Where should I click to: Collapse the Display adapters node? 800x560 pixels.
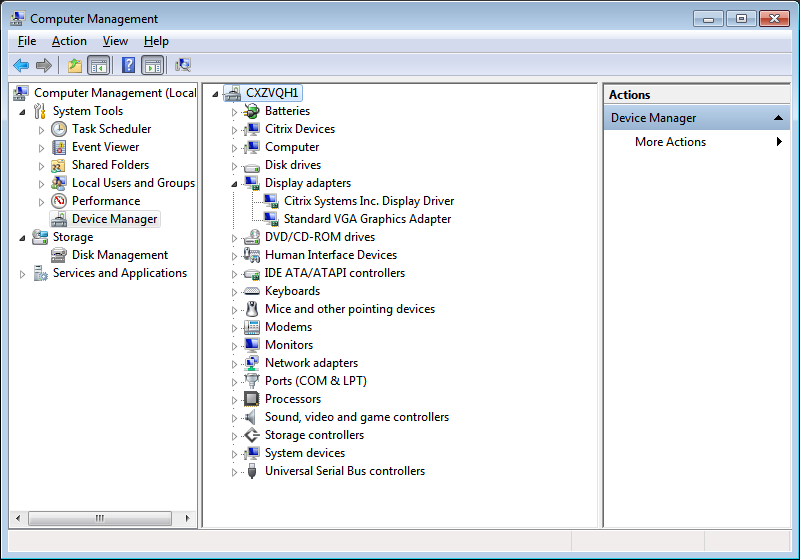[x=235, y=184]
